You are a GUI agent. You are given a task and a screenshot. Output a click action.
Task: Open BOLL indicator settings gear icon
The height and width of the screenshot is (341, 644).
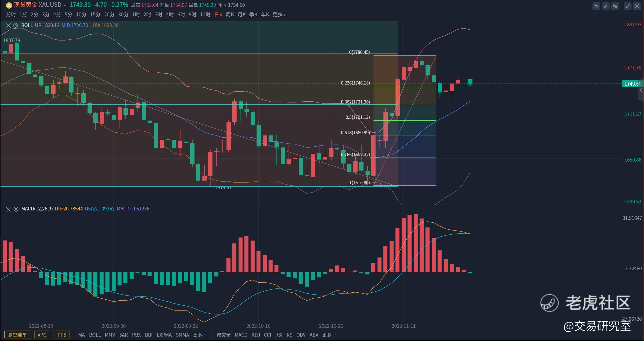pyautogui.click(x=16, y=25)
